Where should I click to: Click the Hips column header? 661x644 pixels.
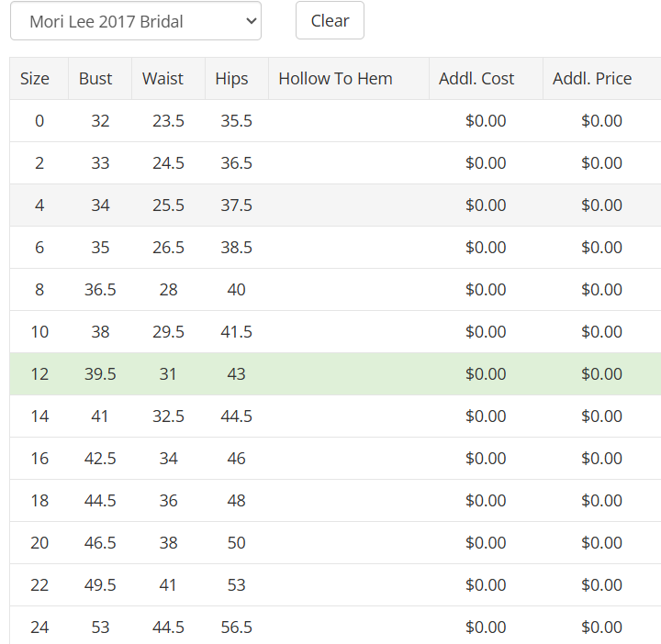tap(231, 79)
